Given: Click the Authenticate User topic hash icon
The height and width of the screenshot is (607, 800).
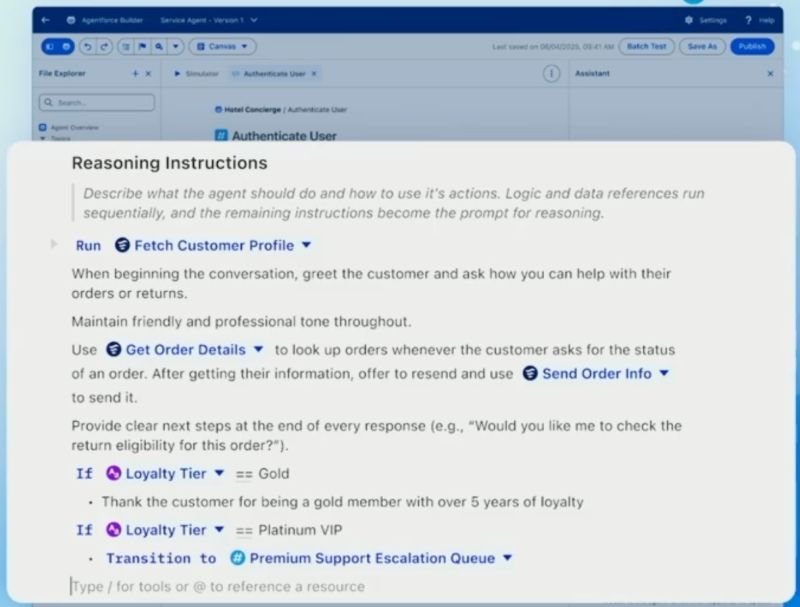Looking at the screenshot, I should point(221,136).
